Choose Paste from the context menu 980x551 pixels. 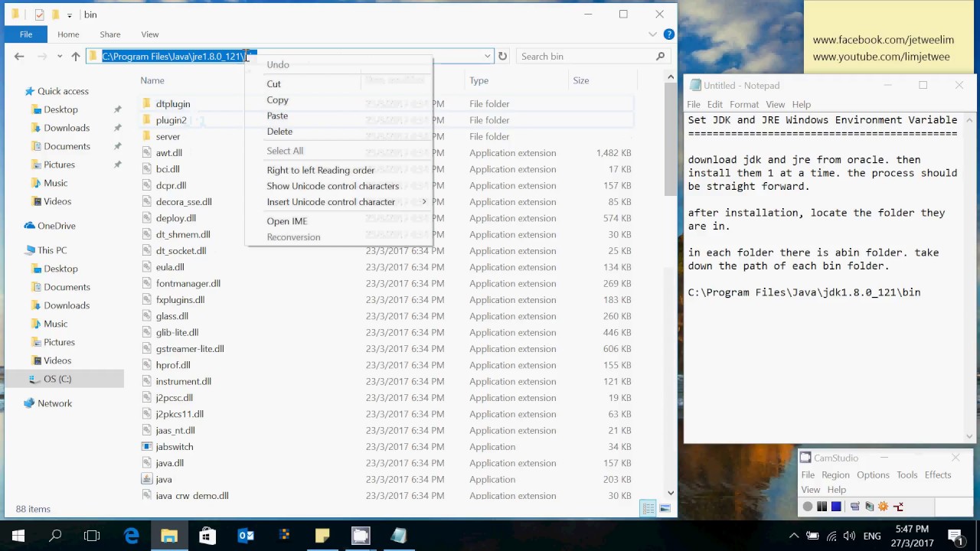pos(277,116)
